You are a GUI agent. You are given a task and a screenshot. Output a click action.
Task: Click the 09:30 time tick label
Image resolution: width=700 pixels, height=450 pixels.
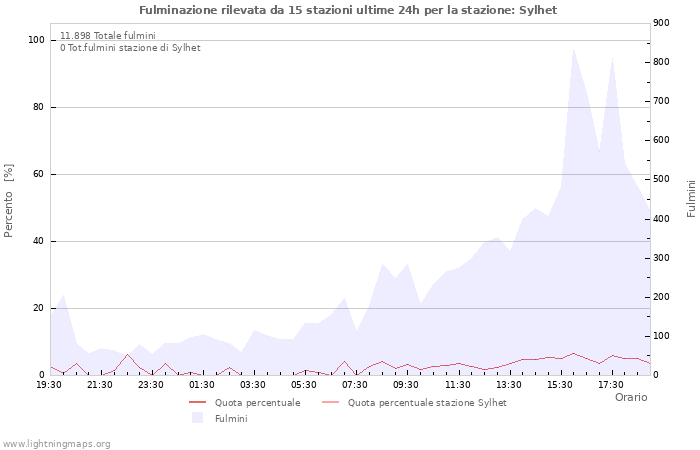(406, 384)
